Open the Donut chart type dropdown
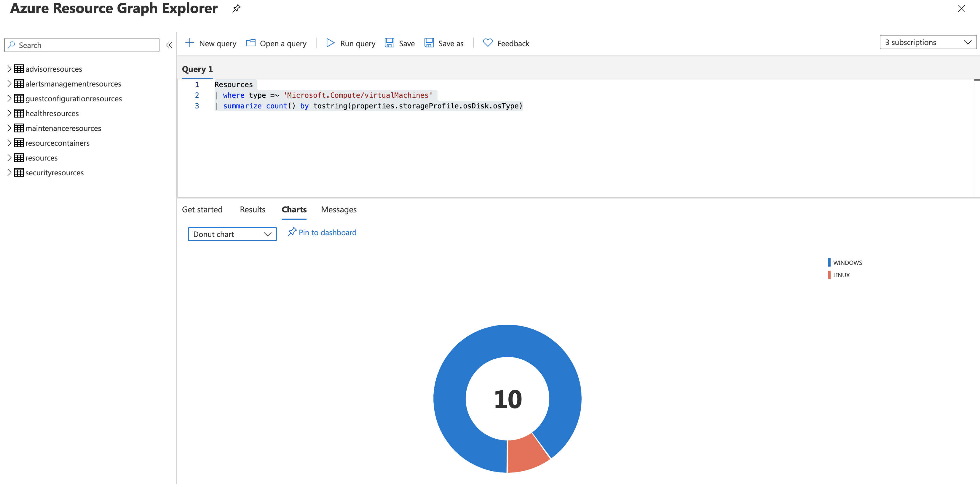The height and width of the screenshot is (484, 980). (x=232, y=234)
